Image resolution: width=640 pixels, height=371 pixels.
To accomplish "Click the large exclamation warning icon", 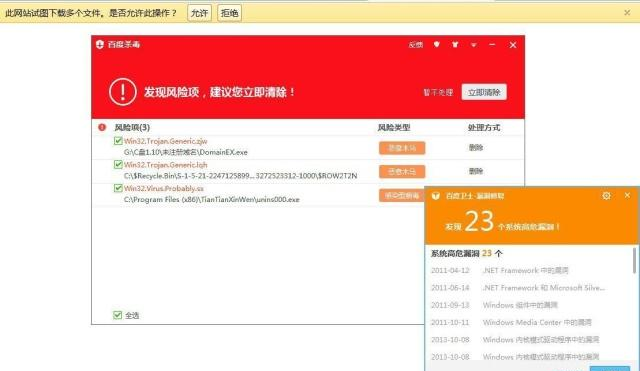I will [123, 92].
